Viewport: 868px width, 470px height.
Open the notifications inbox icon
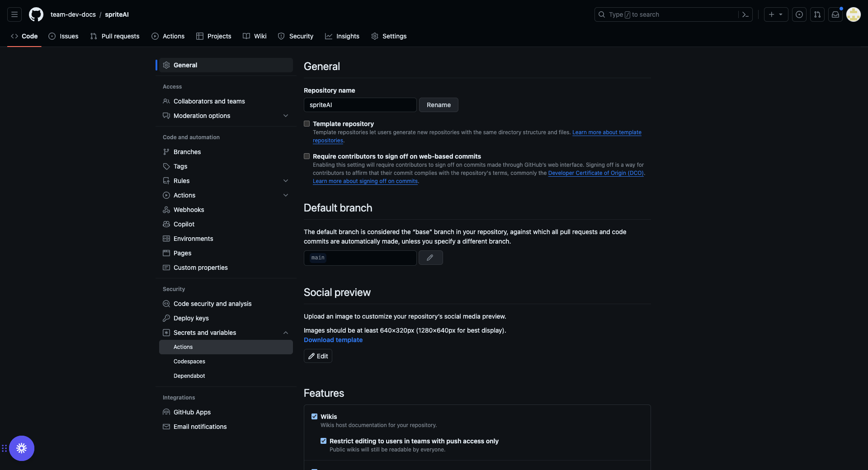[x=835, y=14]
